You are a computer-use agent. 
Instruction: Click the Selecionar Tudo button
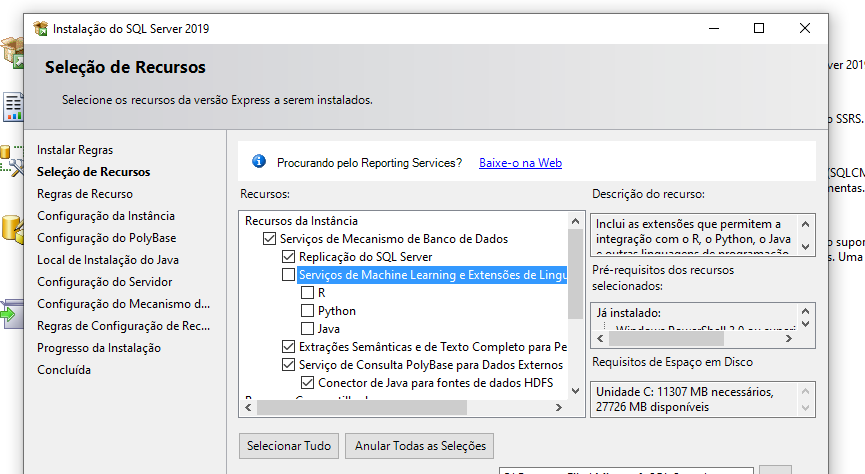point(289,446)
